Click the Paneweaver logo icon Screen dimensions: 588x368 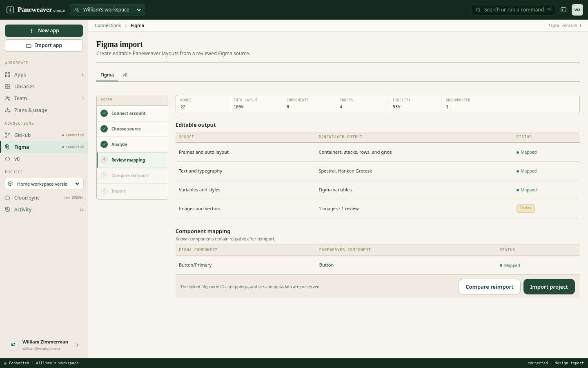click(10, 10)
